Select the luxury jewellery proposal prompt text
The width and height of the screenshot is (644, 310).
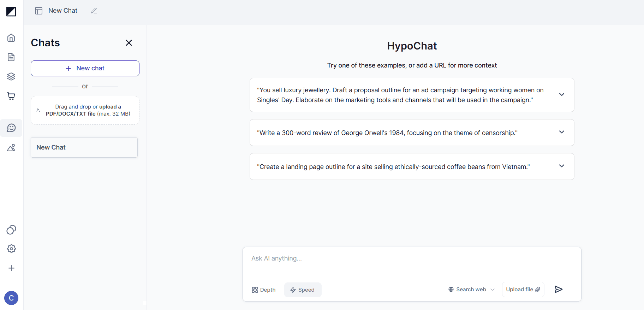(400, 95)
